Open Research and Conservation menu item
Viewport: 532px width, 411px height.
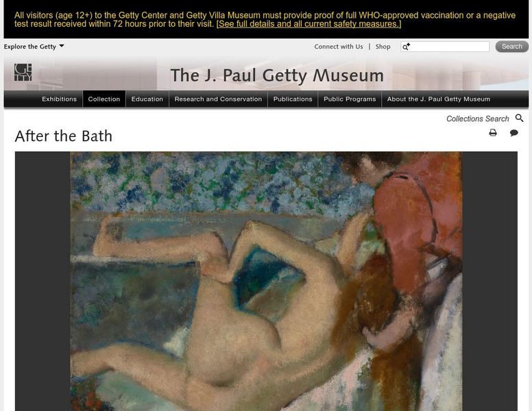tap(218, 99)
